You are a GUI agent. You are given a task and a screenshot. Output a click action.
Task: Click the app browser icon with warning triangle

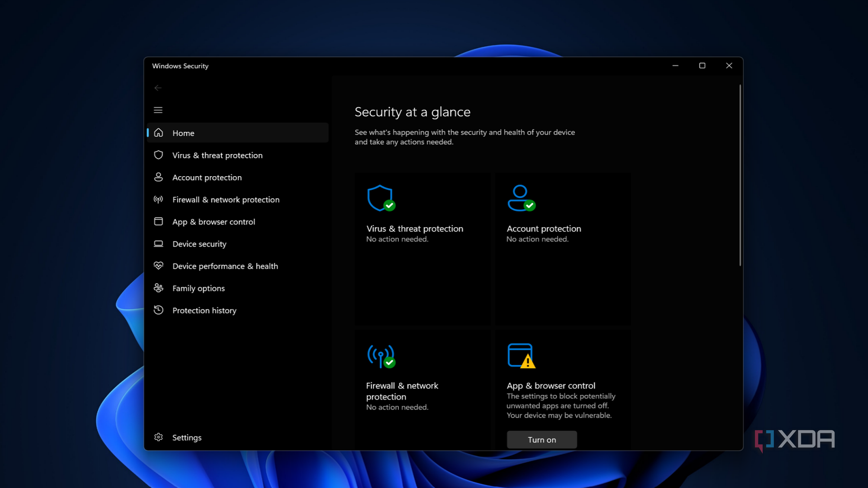coord(521,356)
